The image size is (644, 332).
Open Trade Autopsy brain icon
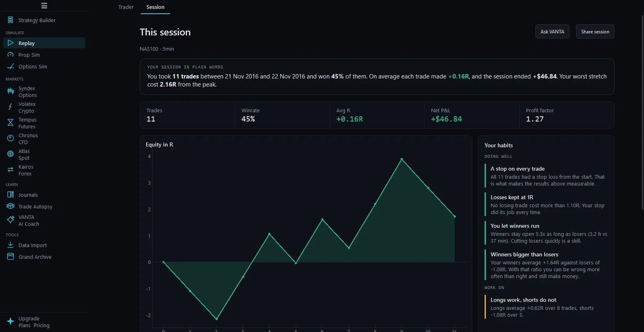click(x=10, y=206)
